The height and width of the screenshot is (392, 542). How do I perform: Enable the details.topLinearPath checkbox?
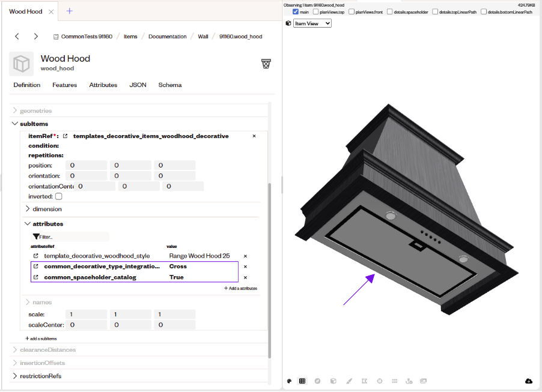(435, 12)
